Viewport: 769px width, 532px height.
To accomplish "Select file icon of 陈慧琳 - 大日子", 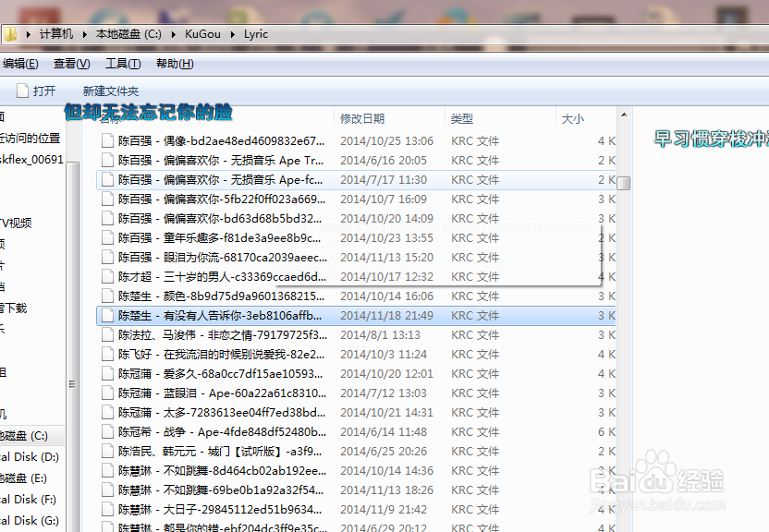I will click(x=107, y=510).
